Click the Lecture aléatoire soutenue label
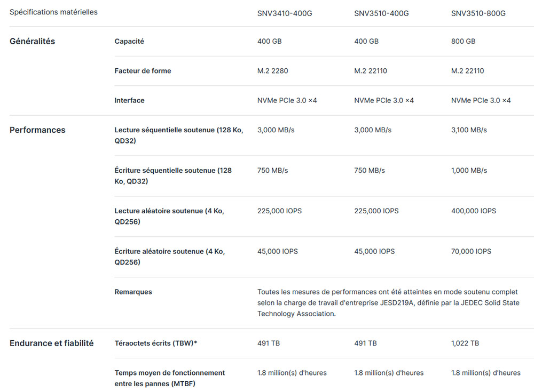The height and width of the screenshot is (392, 534). coord(169,216)
